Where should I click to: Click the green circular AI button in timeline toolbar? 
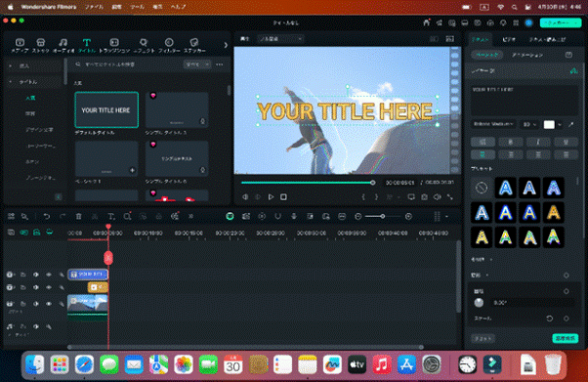[230, 216]
